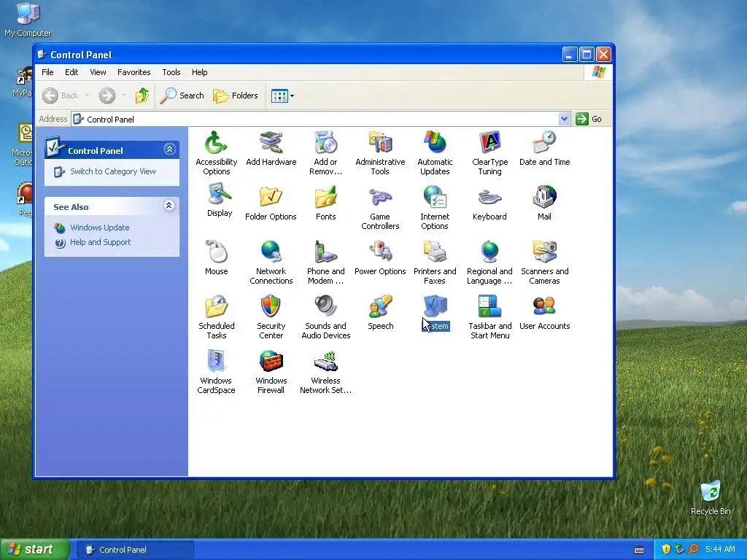Open the Favorites menu
Viewport: 747px width, 560px height.
(134, 72)
